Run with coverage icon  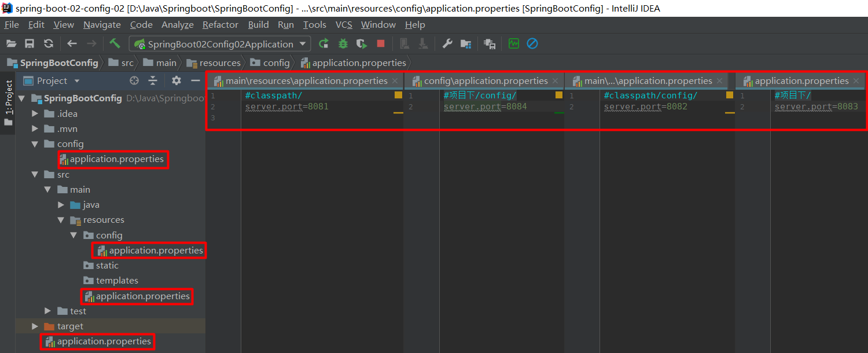pyautogui.click(x=362, y=43)
